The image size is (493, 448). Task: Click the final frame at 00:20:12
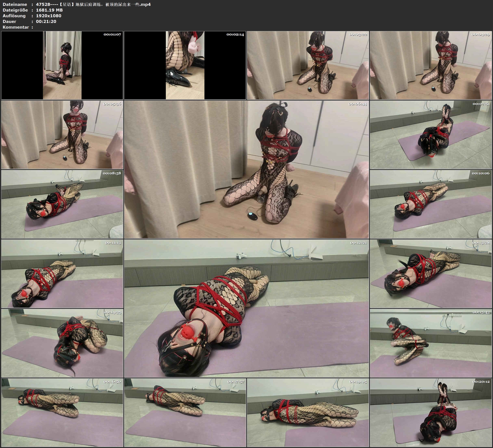click(x=431, y=412)
